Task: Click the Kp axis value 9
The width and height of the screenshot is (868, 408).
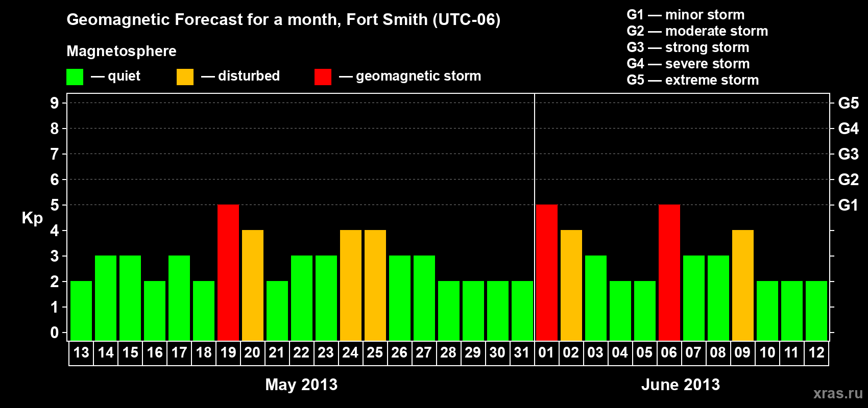Action: pyautogui.click(x=55, y=103)
